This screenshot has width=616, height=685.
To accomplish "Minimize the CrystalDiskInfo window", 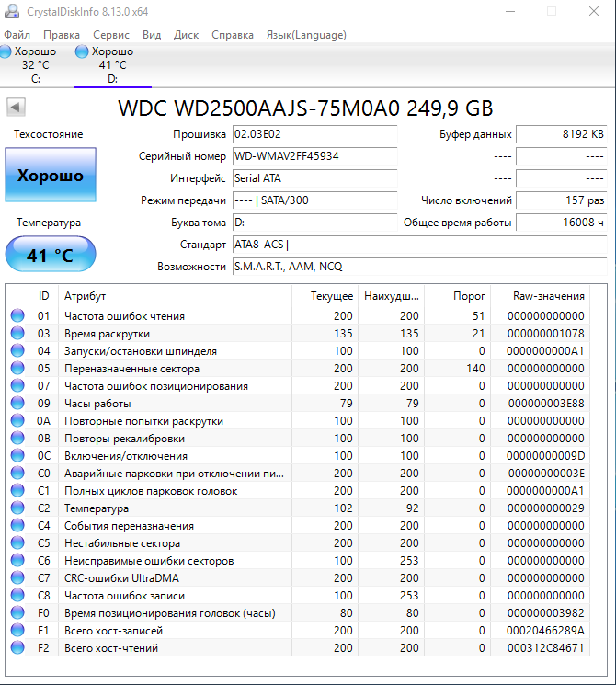I will coord(510,11).
